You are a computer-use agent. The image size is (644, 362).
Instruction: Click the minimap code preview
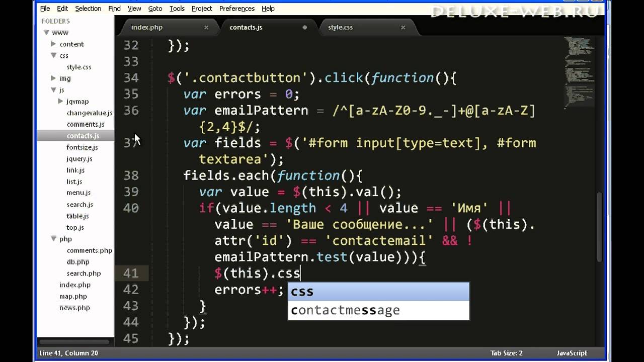coord(579,72)
